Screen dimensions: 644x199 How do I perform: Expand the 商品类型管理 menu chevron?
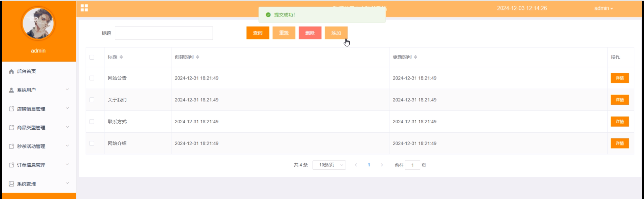tap(67, 127)
